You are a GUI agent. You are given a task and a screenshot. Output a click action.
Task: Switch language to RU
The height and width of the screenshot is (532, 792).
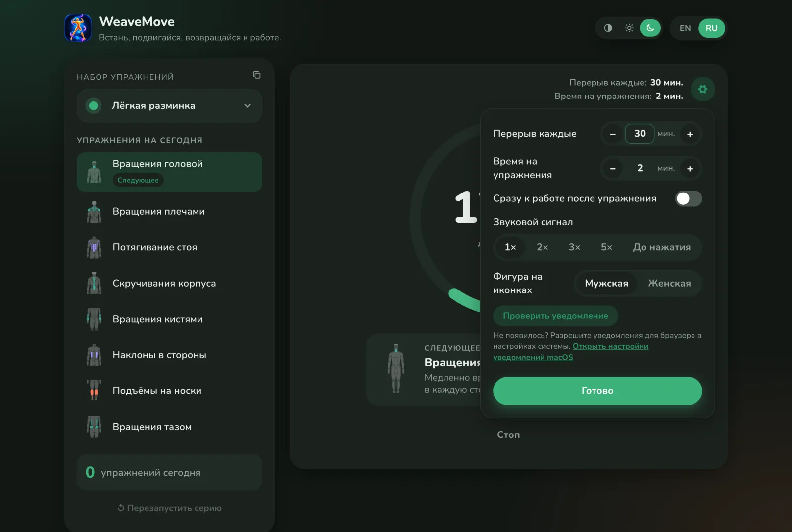click(711, 28)
